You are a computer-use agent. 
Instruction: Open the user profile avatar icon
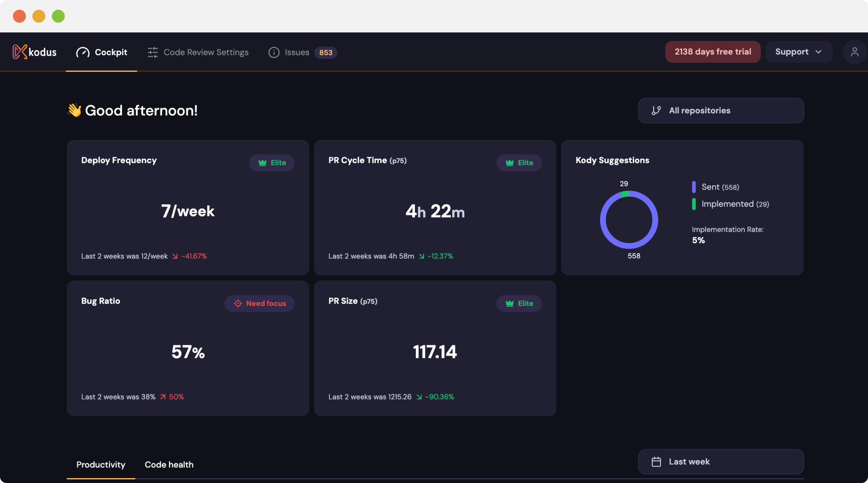[854, 52]
